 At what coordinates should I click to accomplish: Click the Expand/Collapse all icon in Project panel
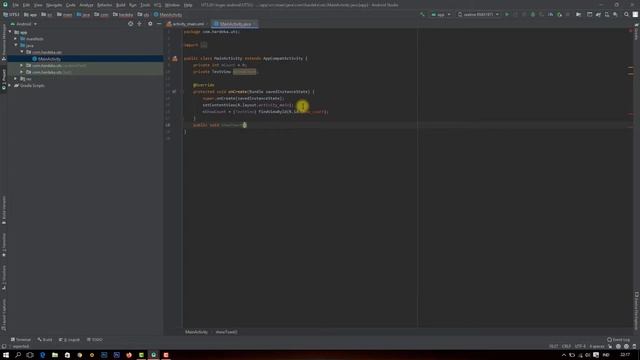(x=139, y=24)
